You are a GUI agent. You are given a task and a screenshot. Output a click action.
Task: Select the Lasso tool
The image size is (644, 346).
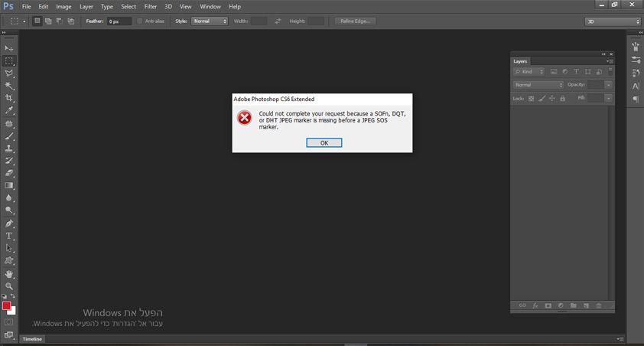point(8,73)
